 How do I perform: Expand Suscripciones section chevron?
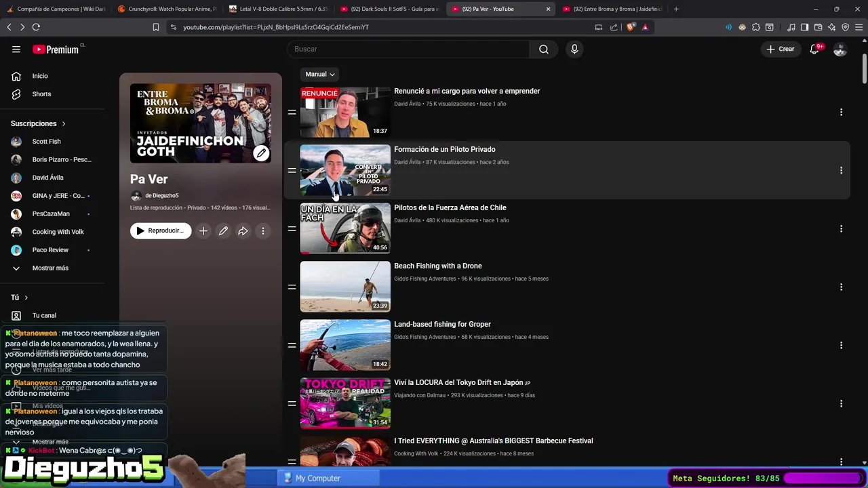pyautogui.click(x=64, y=123)
